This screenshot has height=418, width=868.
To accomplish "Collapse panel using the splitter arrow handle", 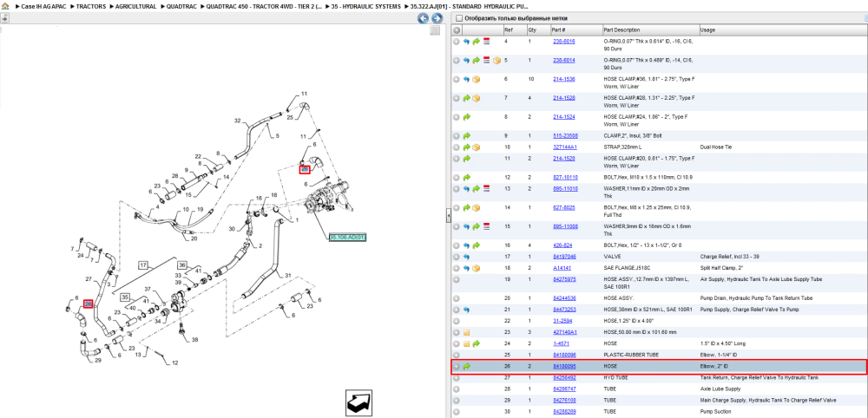I will (449, 216).
